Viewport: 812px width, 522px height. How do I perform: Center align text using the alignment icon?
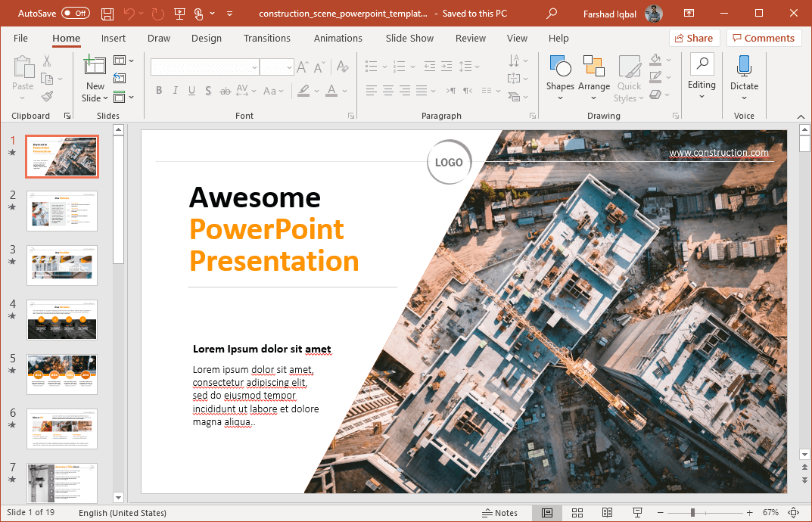pos(387,90)
